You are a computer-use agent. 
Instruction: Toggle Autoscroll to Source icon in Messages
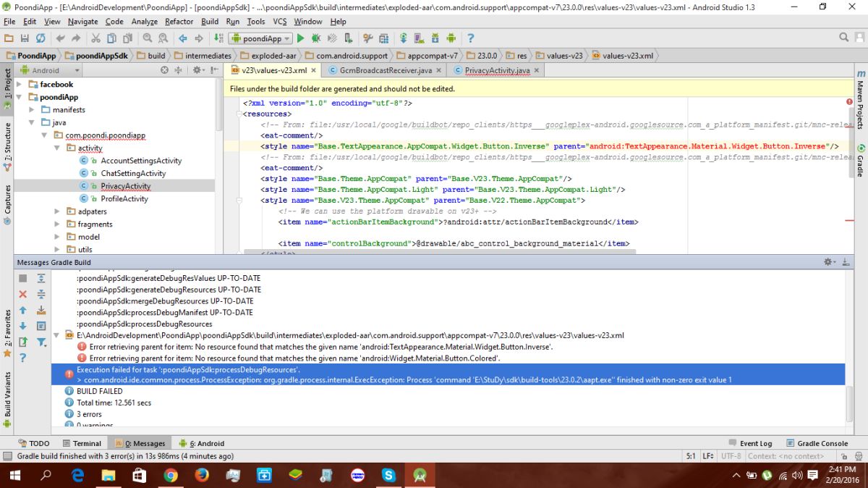point(41,310)
